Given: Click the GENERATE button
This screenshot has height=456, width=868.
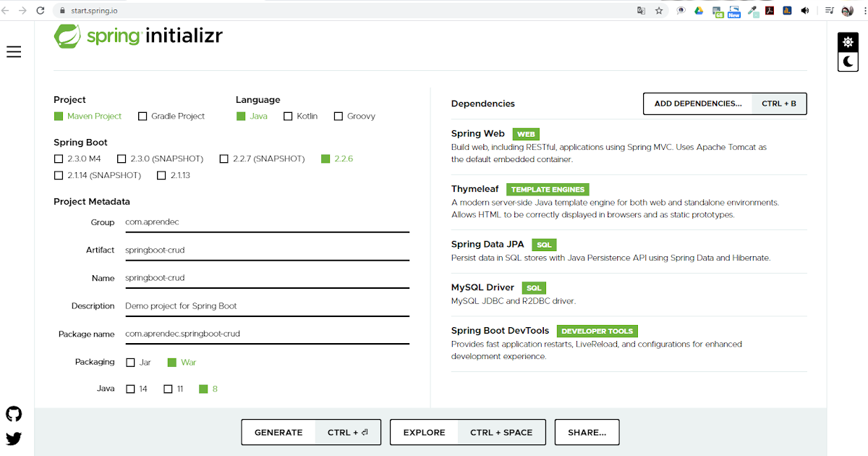Looking at the screenshot, I should [x=278, y=432].
